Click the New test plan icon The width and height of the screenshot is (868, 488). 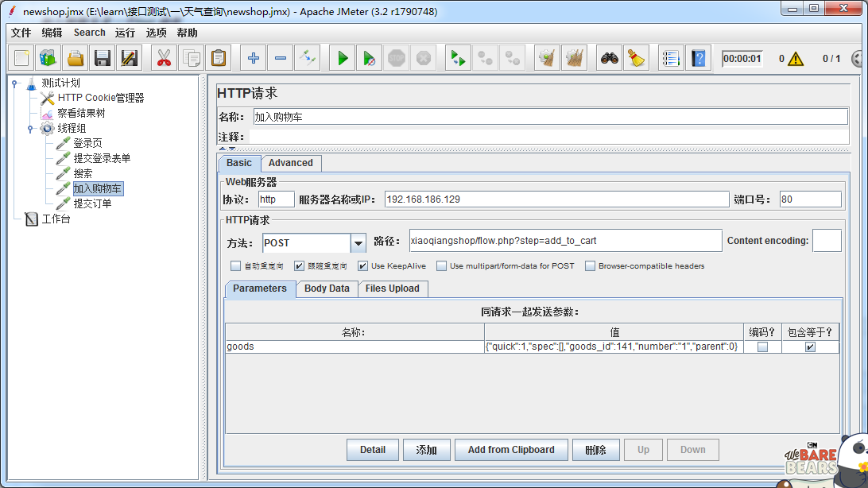click(21, 58)
